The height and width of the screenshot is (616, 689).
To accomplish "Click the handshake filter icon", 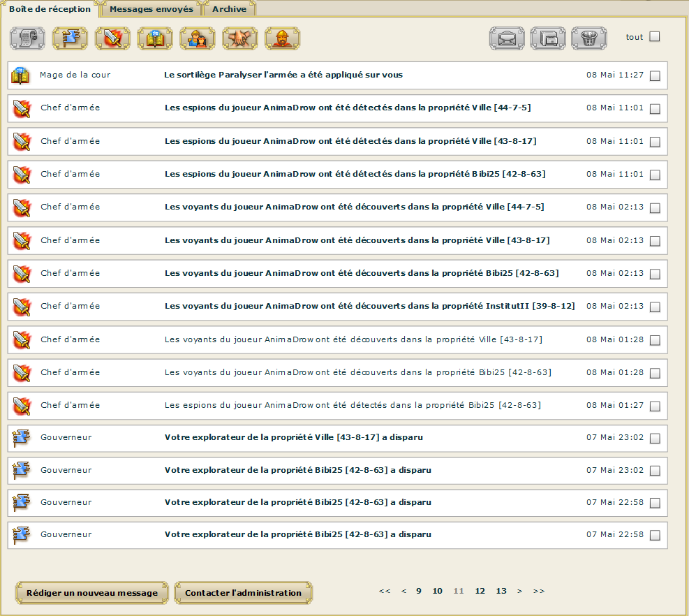I will (240, 38).
